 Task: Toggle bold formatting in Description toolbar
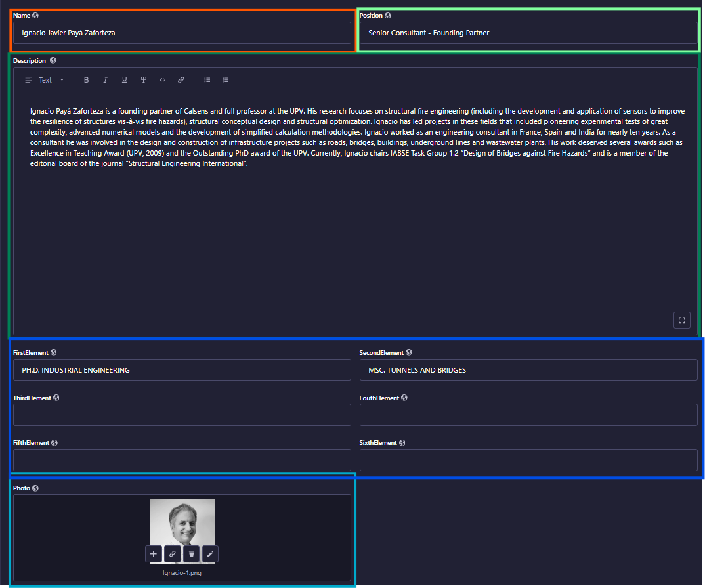[x=86, y=80]
